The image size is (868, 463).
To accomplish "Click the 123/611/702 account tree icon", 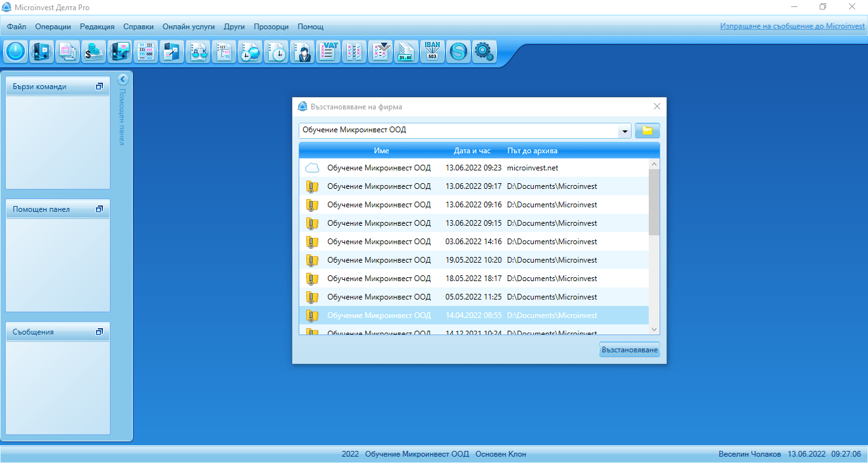I will [224, 51].
